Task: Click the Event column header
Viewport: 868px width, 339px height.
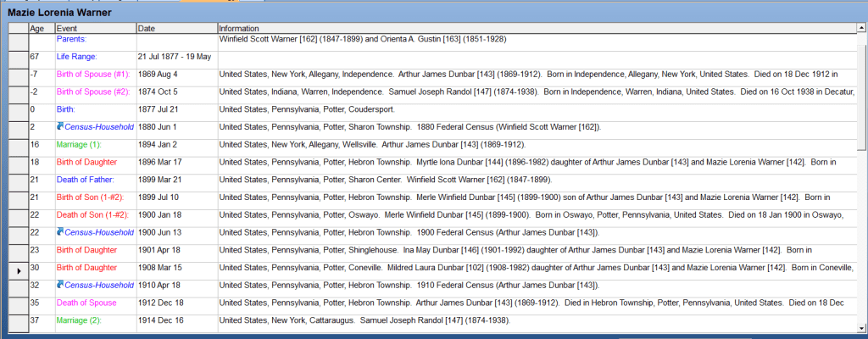Action: coord(95,29)
